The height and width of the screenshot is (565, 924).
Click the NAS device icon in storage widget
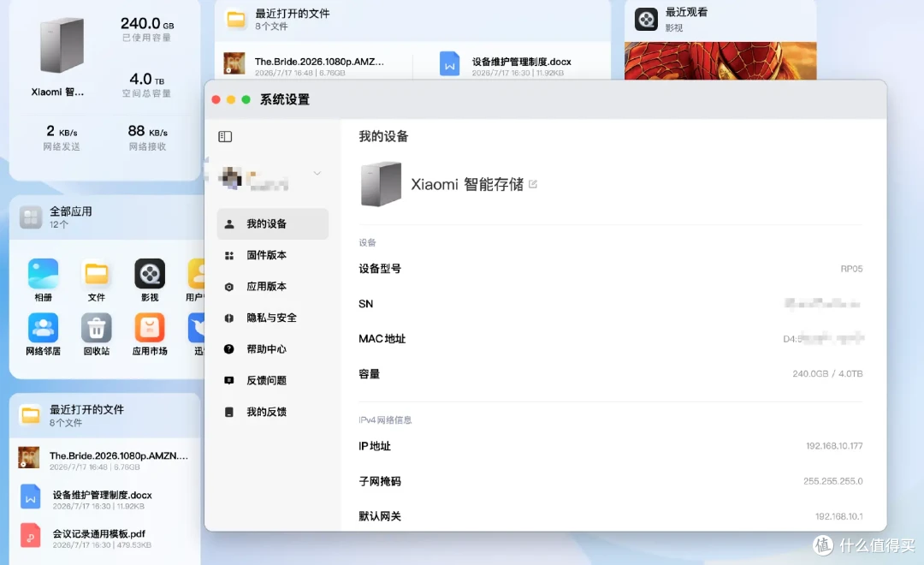coord(62,45)
